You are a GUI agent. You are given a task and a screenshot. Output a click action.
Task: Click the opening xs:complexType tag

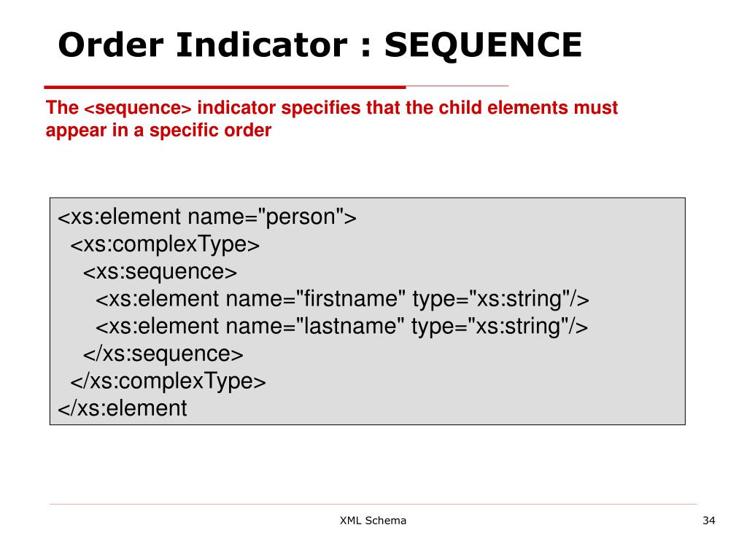165,244
